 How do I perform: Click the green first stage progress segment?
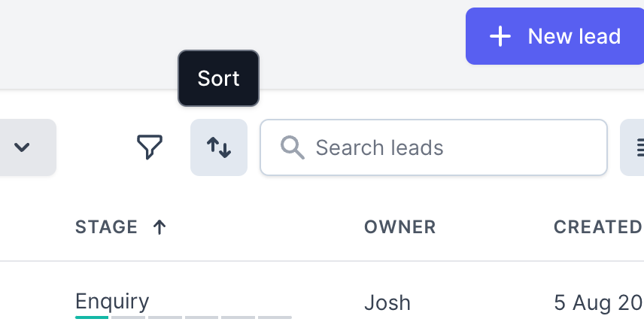point(92,317)
